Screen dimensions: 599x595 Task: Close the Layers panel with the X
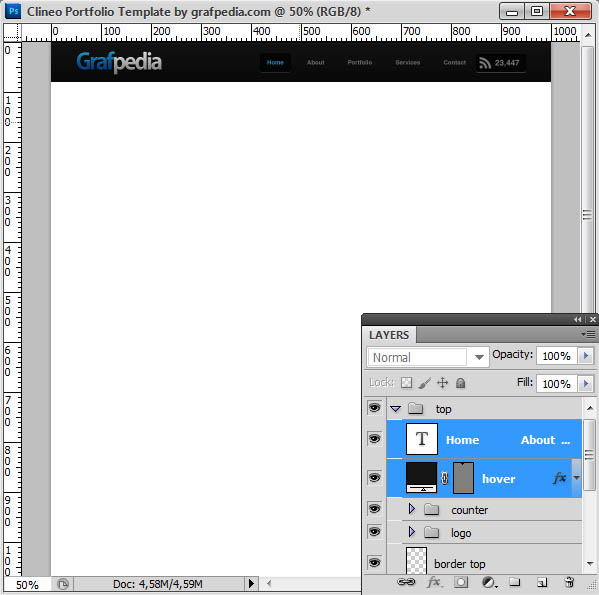point(593,320)
